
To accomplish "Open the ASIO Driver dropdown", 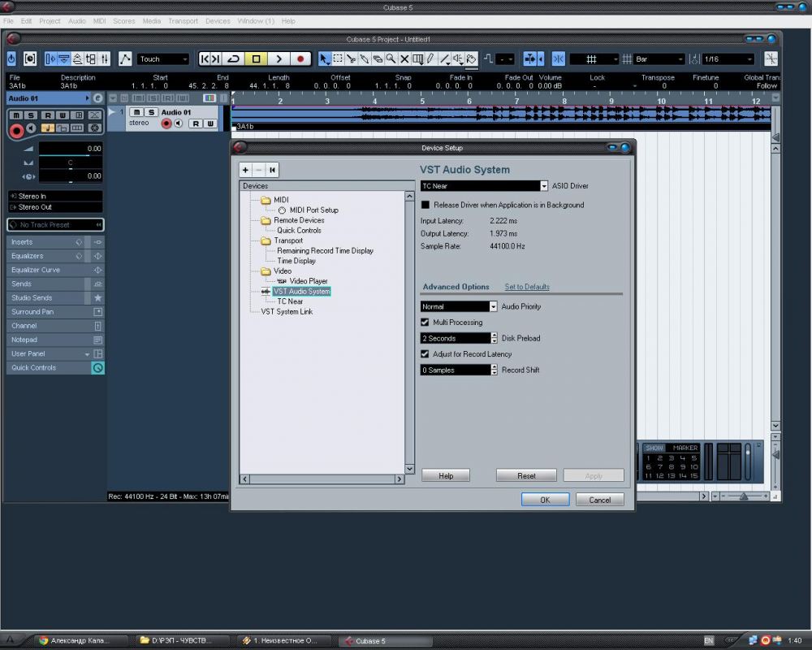I will tap(544, 186).
